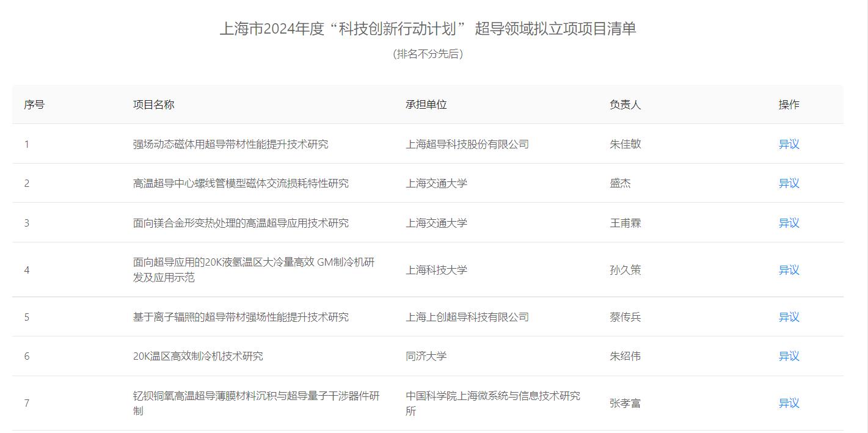Click 异议 link in 朱绍伟's row
Screen dimensions: 868x433
coord(789,356)
